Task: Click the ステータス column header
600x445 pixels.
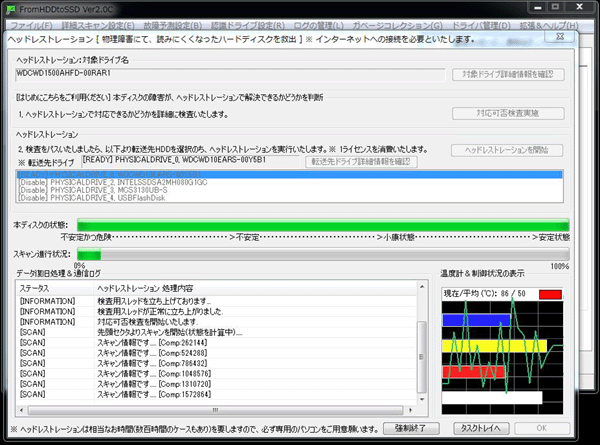Action: (x=55, y=288)
